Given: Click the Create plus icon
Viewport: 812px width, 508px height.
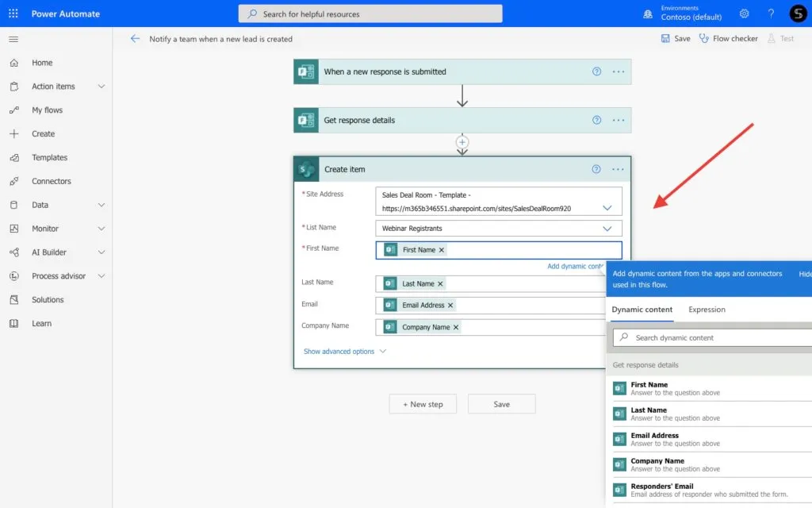Looking at the screenshot, I should [14, 133].
